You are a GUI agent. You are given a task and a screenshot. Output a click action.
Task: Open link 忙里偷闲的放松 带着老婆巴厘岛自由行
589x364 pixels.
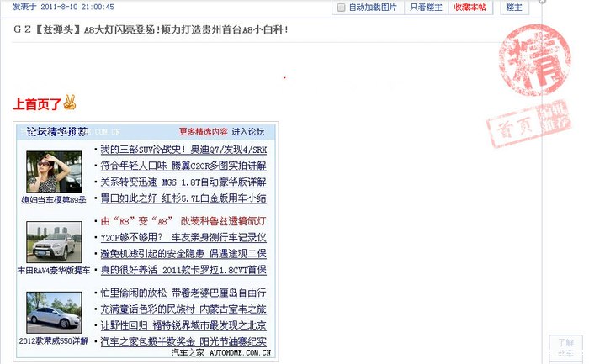[183, 293]
